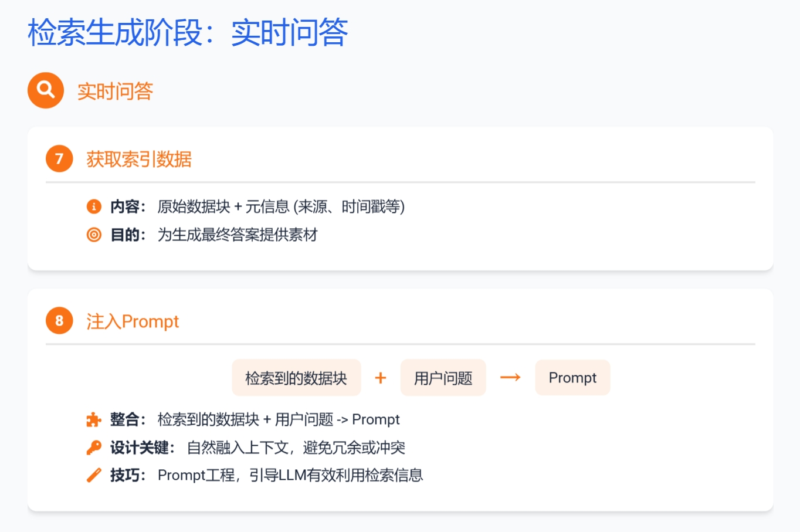This screenshot has width=800, height=532.
Task: Click the puzzle piece icon beside 整合
Action: tap(94, 419)
